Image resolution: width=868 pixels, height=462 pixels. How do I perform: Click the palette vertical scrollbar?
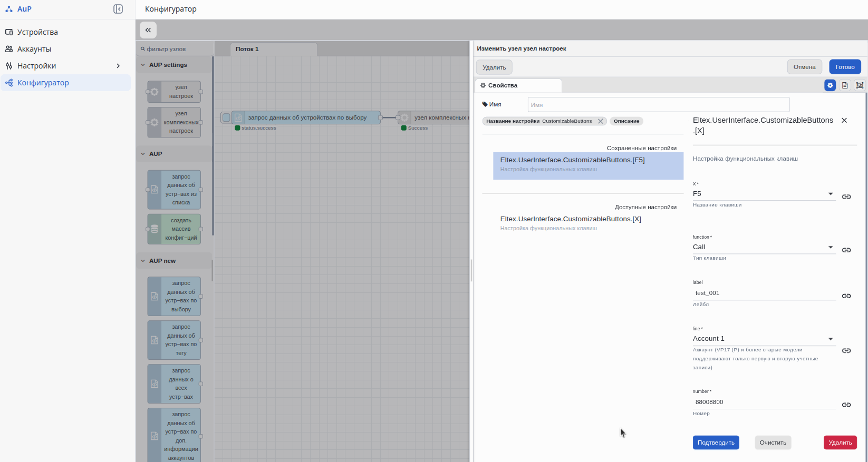(x=213, y=146)
